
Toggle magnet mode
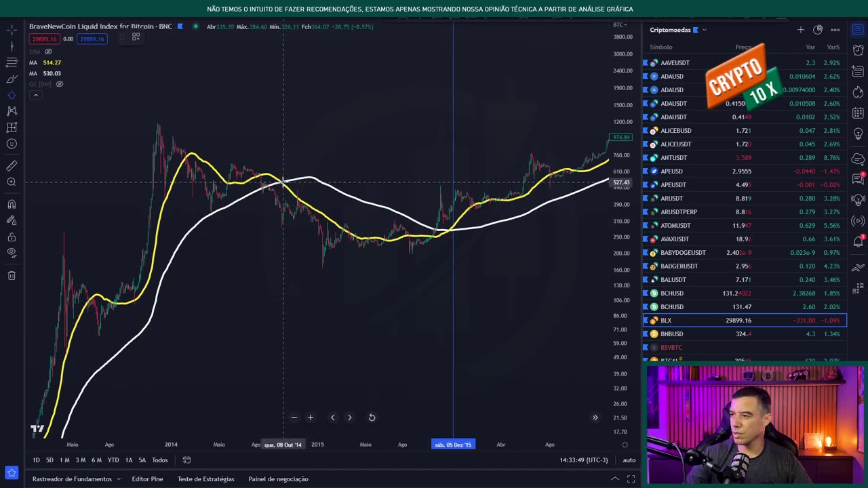click(12, 204)
